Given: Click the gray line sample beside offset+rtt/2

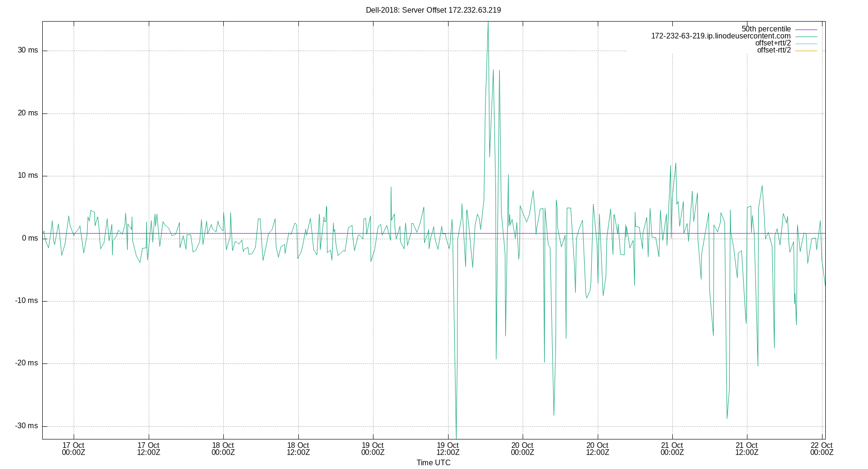Looking at the screenshot, I should coord(806,44).
